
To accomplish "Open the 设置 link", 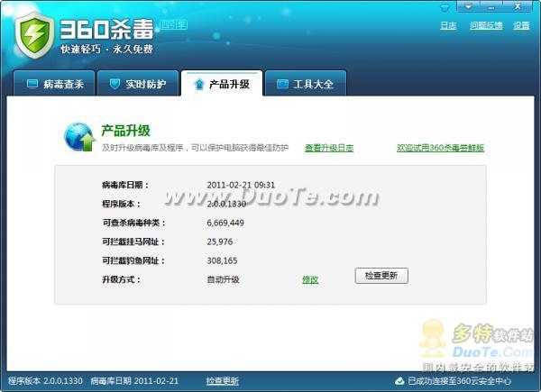I will [521, 25].
